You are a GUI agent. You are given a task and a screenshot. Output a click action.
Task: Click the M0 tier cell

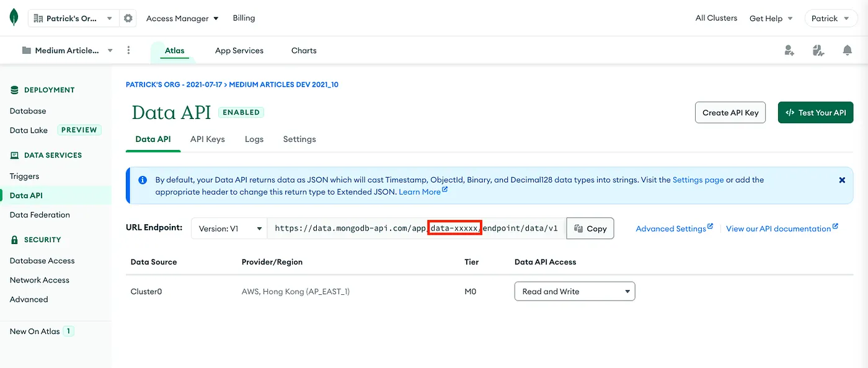click(x=471, y=291)
